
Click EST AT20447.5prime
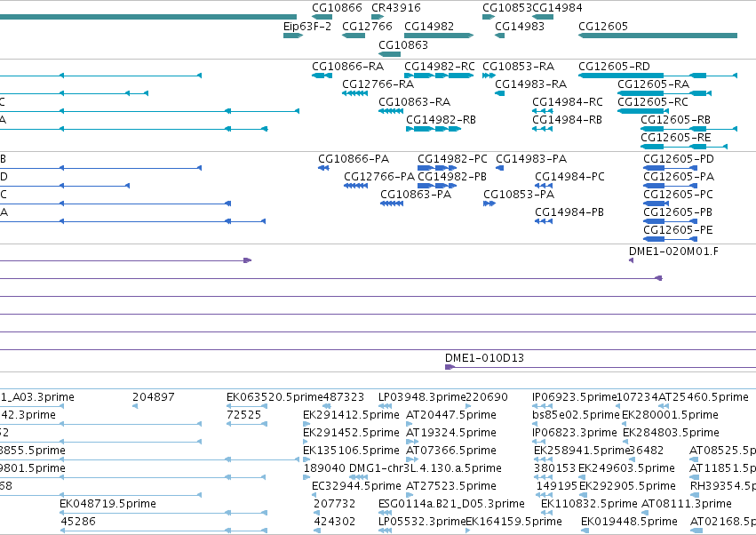(x=450, y=415)
